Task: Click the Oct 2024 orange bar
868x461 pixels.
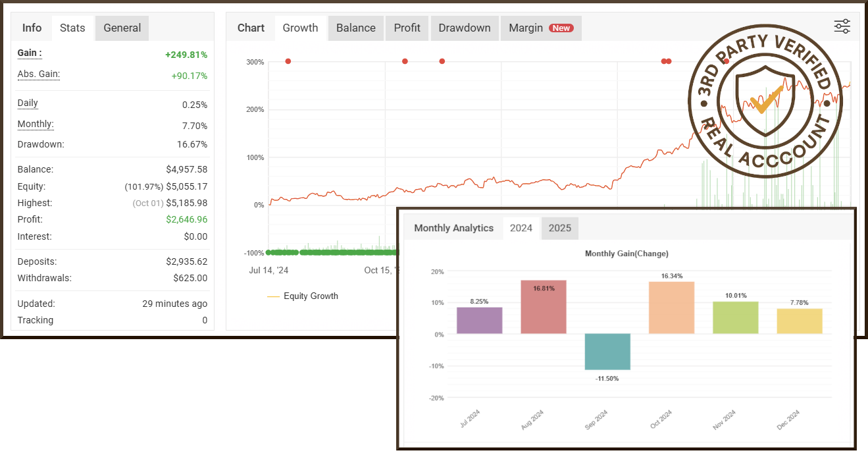Action: click(671, 308)
